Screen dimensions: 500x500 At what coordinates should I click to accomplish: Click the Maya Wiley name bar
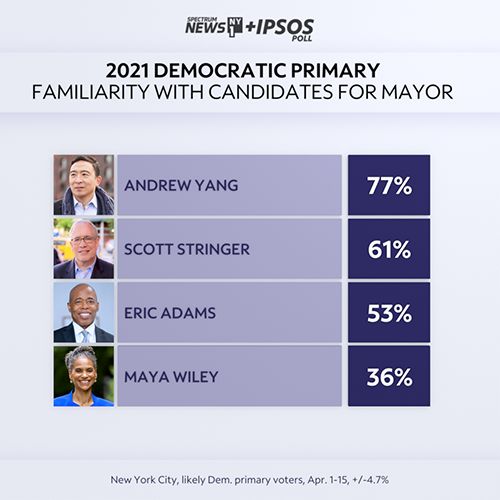coord(229,376)
